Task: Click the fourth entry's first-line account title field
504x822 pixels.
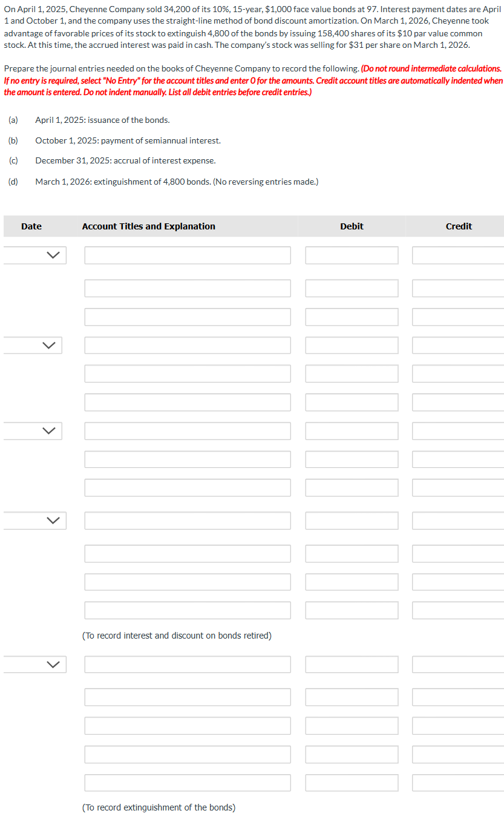Action: [188, 521]
